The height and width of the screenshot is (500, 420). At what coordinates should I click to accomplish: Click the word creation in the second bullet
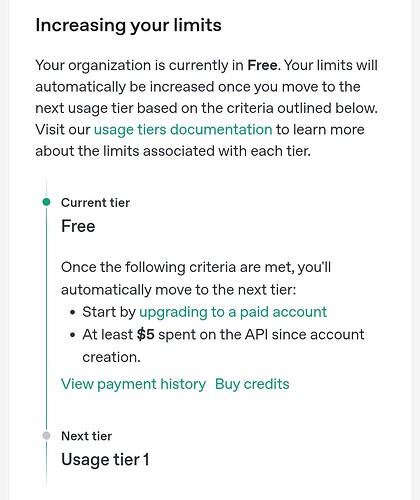coord(109,357)
